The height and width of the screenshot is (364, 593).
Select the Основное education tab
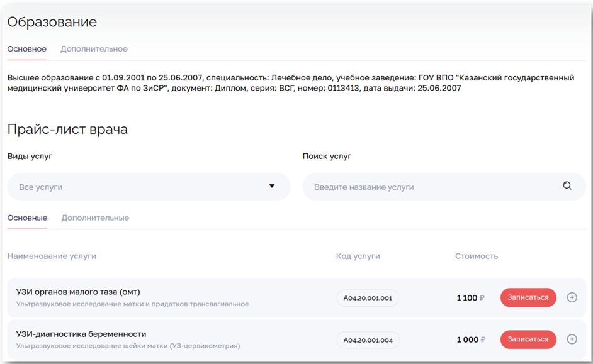coord(27,49)
